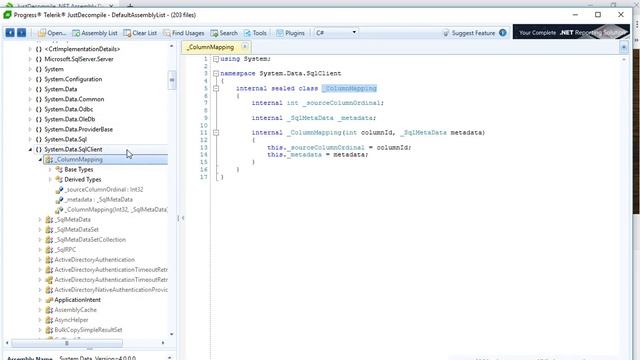
Task: Collapse the _ColumnMapping class node
Action: 40,160
